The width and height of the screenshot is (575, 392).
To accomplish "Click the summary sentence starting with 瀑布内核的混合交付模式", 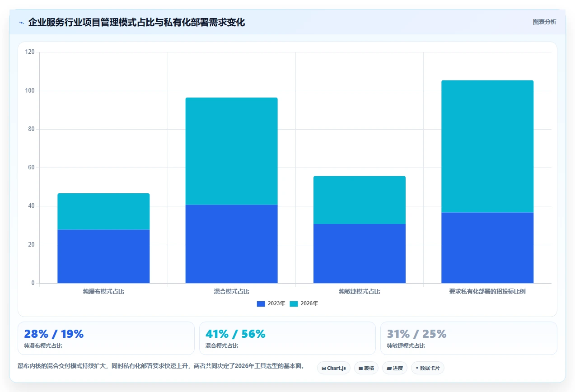I will (x=161, y=366).
